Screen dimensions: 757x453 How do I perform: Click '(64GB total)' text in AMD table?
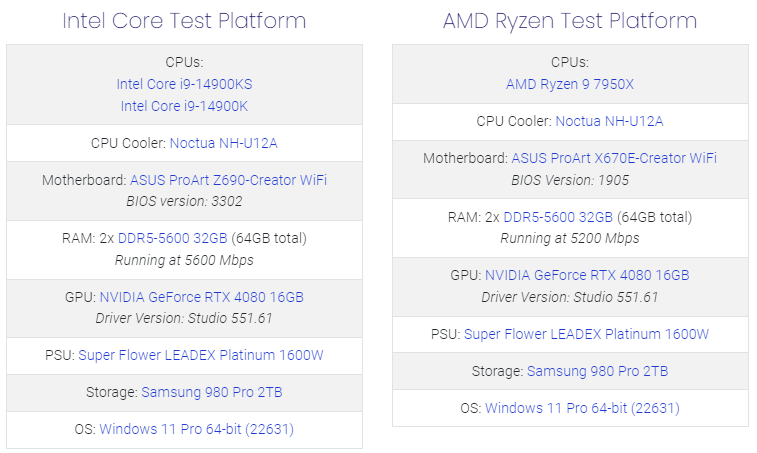pyautogui.click(x=655, y=217)
